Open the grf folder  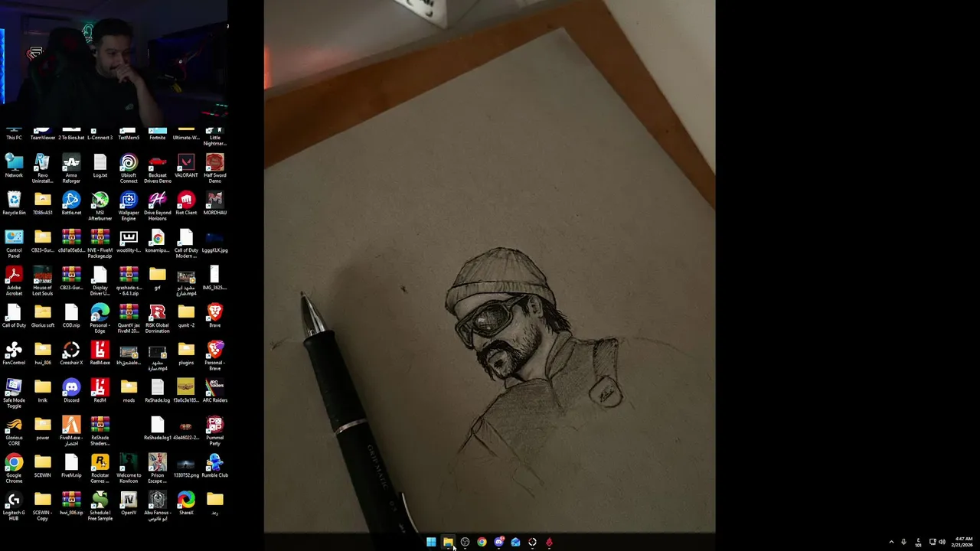pyautogui.click(x=157, y=279)
